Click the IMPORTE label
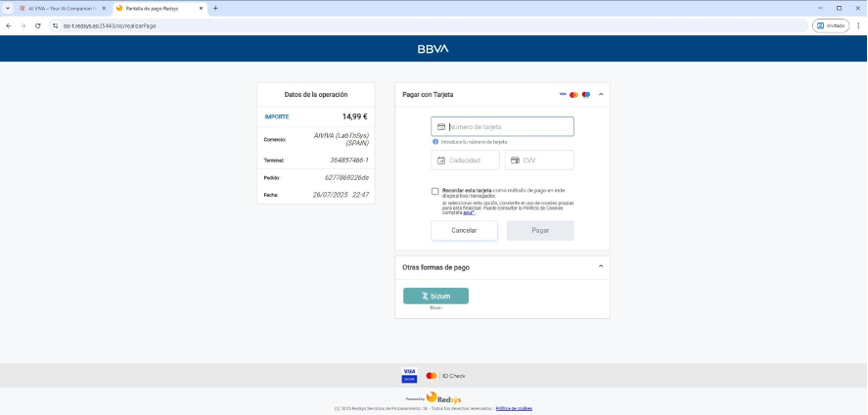 point(277,116)
